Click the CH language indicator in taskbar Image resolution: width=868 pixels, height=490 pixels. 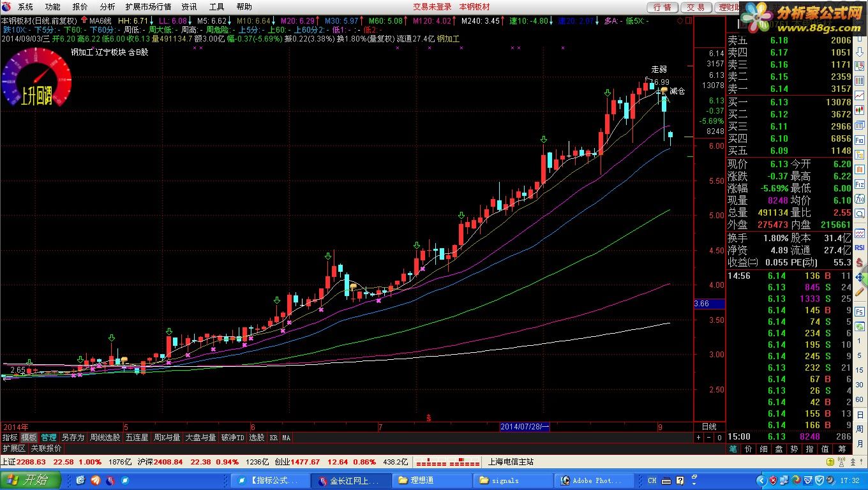click(652, 480)
